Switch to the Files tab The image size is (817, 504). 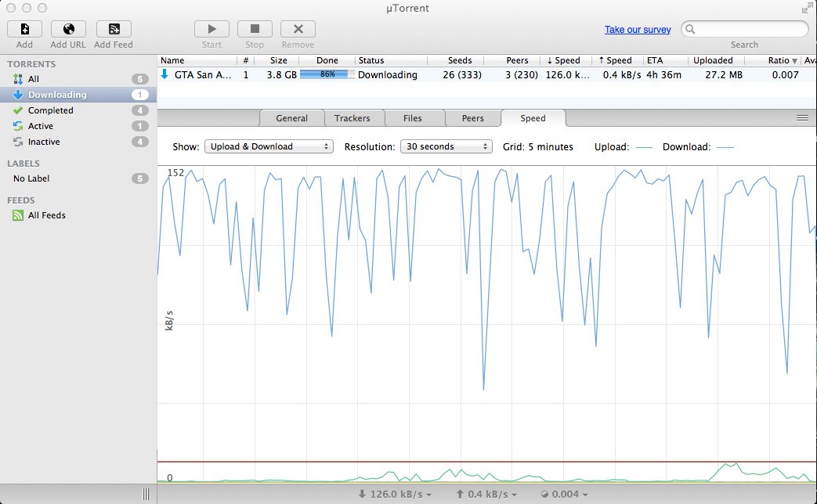[x=413, y=118]
